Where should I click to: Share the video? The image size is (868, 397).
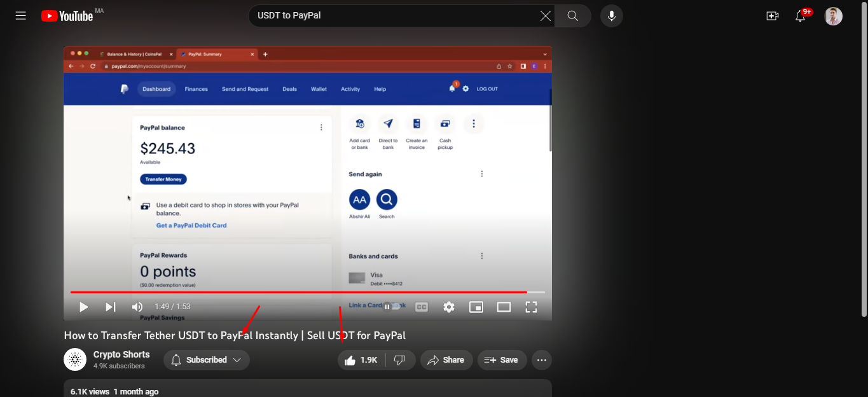(x=446, y=360)
